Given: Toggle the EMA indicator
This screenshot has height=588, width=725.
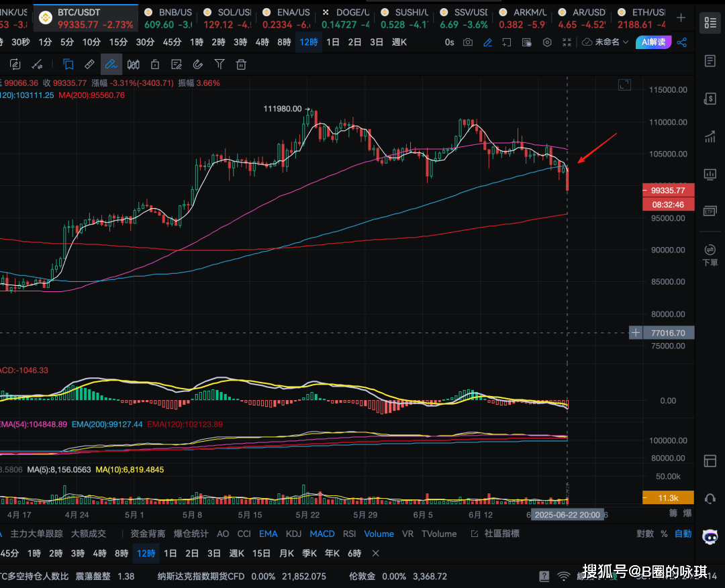Looking at the screenshot, I should pos(268,534).
